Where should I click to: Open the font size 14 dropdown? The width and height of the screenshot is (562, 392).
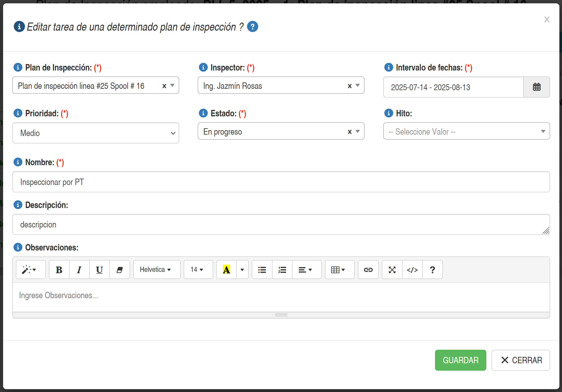click(x=198, y=269)
